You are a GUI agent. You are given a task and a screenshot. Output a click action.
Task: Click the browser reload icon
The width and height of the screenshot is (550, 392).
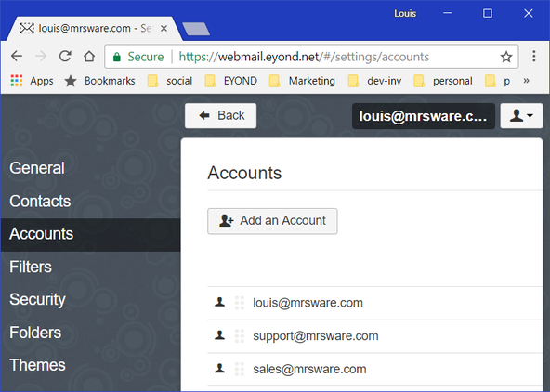[65, 56]
